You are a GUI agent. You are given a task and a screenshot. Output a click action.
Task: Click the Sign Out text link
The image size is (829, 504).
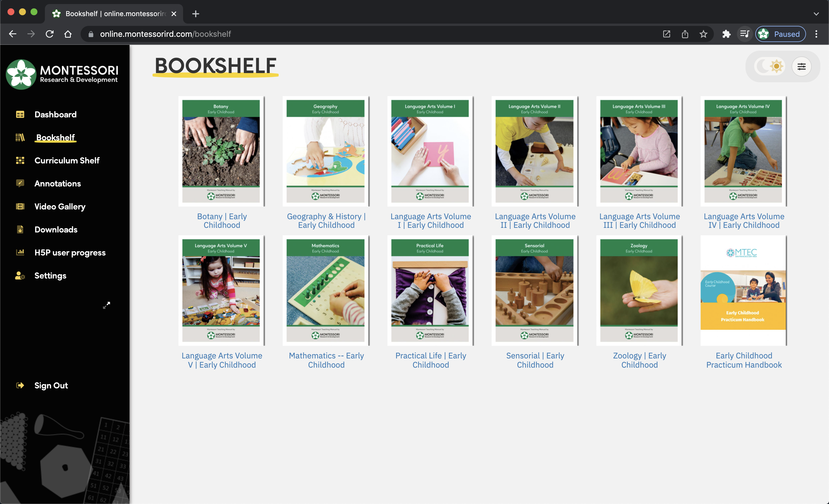pyautogui.click(x=51, y=385)
